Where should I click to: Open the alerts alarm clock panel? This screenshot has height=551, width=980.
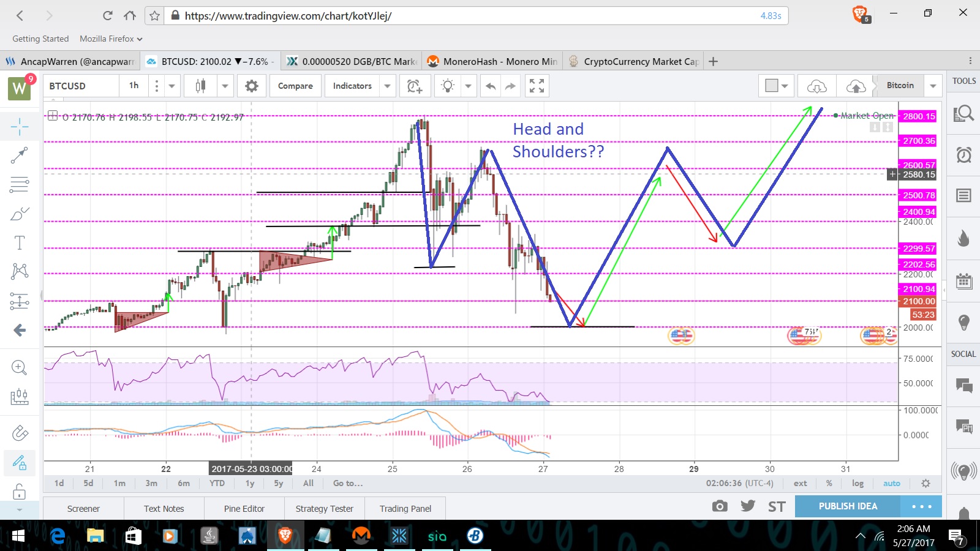coord(963,155)
